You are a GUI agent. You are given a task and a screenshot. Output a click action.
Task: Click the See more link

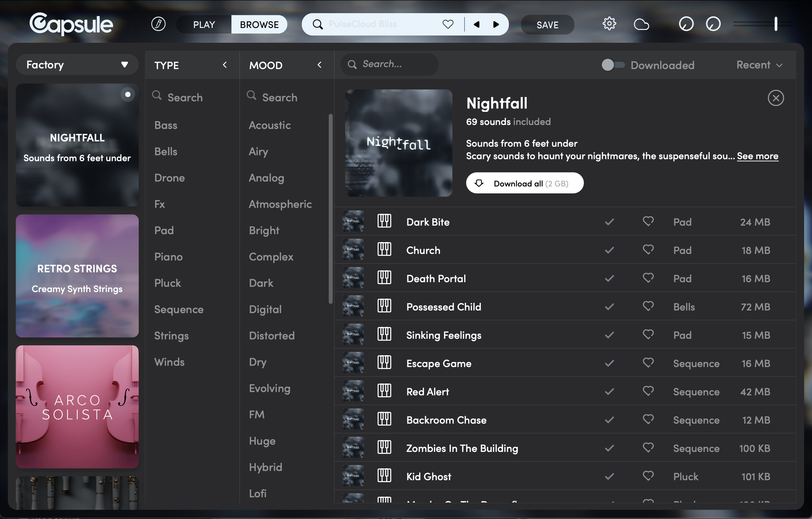click(757, 156)
